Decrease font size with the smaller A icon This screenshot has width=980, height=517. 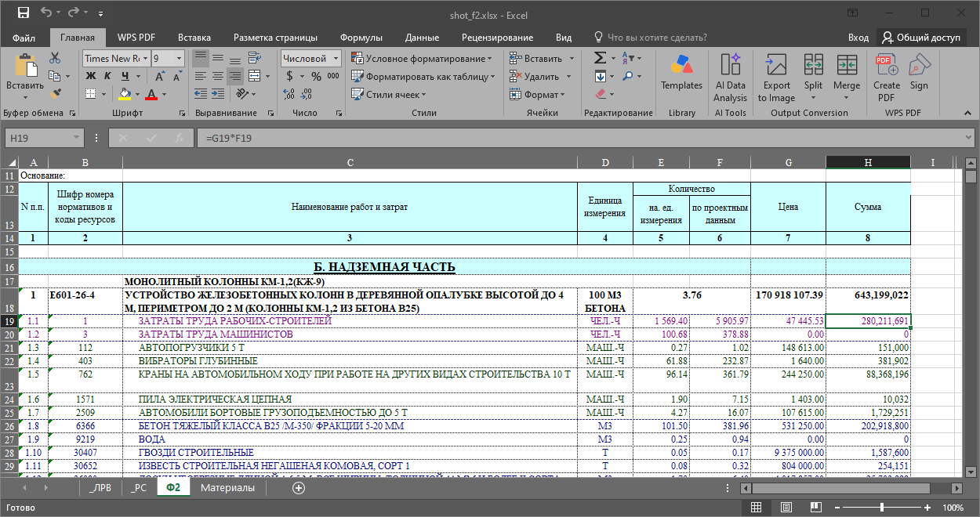click(x=177, y=76)
